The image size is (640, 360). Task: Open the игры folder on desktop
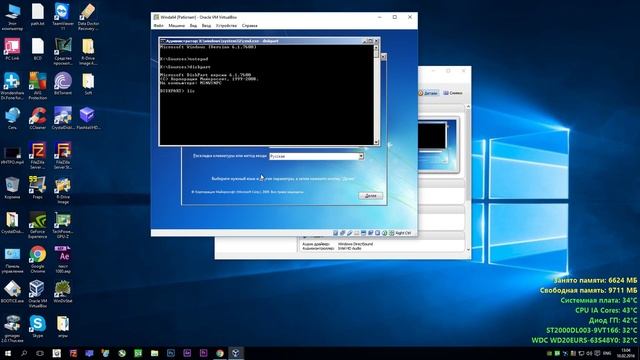(x=63, y=327)
